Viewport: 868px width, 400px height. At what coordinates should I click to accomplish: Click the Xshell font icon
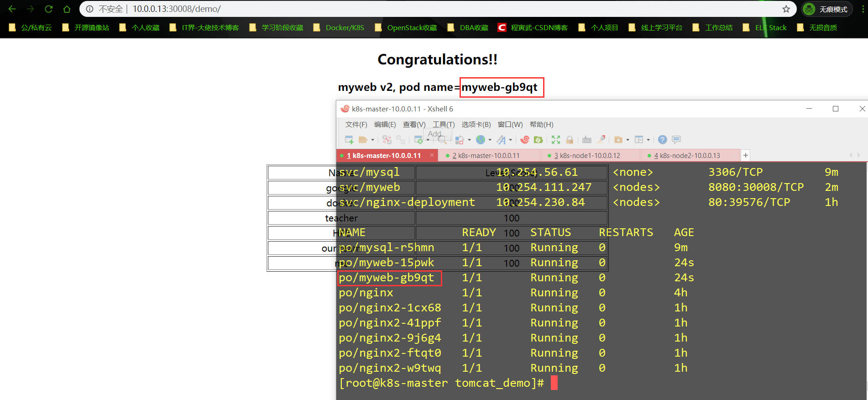coord(501,140)
